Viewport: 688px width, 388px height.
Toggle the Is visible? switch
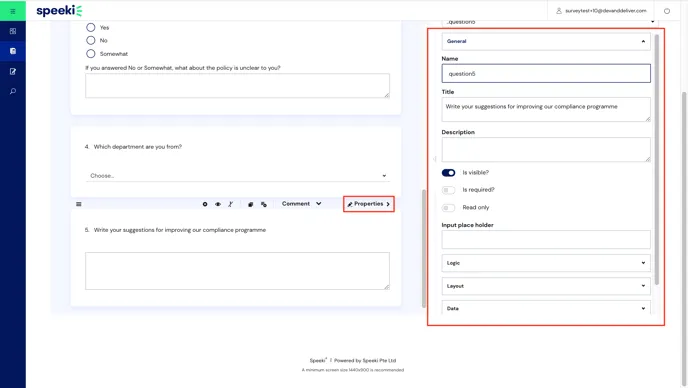tap(448, 172)
